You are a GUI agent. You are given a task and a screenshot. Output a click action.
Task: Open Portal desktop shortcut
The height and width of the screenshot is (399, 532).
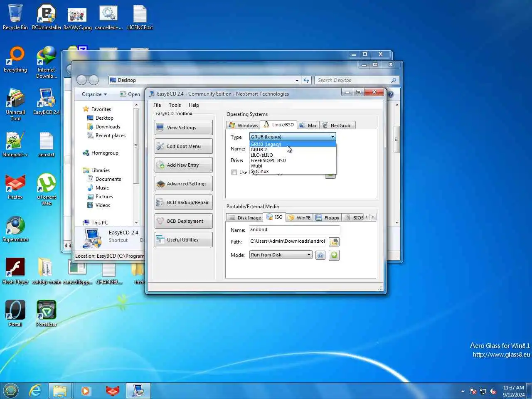[15, 314]
